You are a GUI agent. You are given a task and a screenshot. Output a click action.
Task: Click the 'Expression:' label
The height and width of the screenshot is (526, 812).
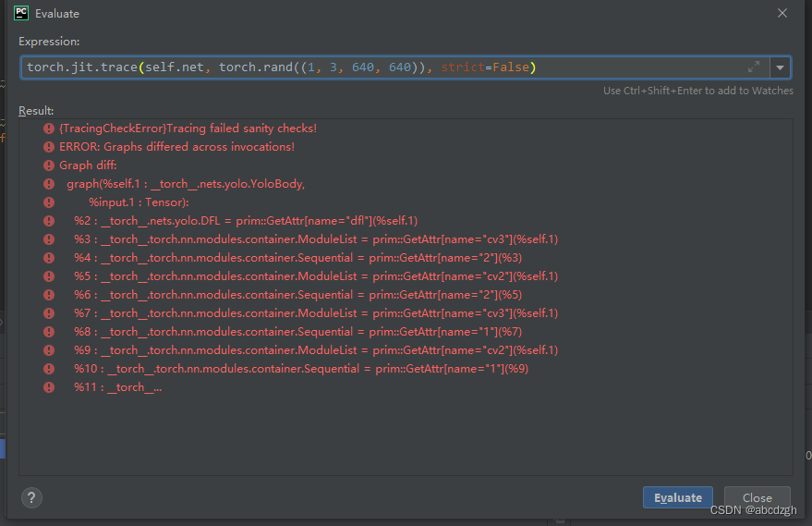click(x=49, y=42)
